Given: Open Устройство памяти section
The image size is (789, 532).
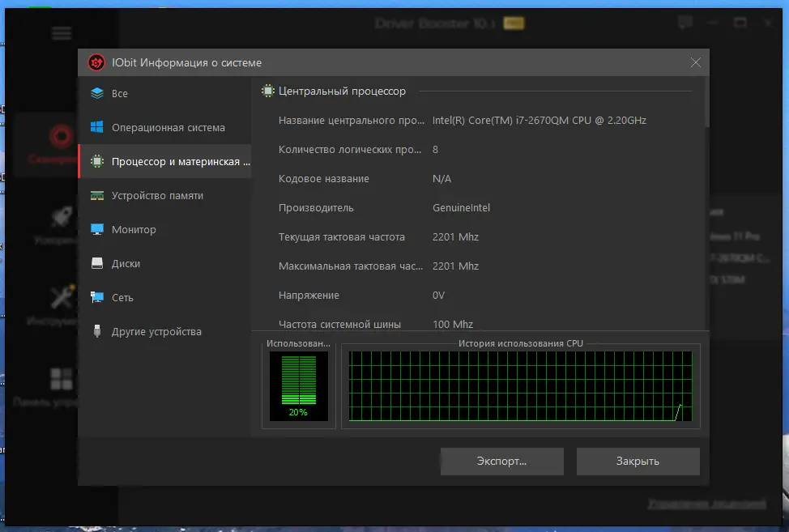Looking at the screenshot, I should 164,196.
